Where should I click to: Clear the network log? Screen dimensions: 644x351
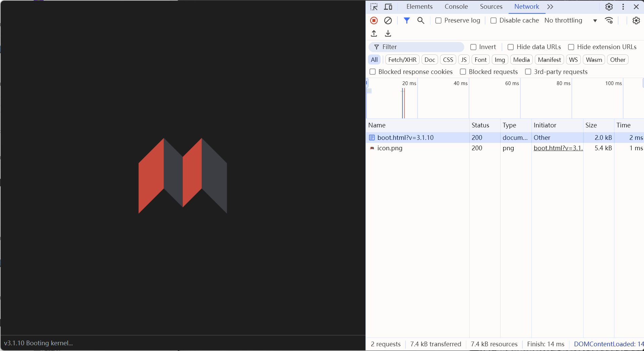point(388,21)
